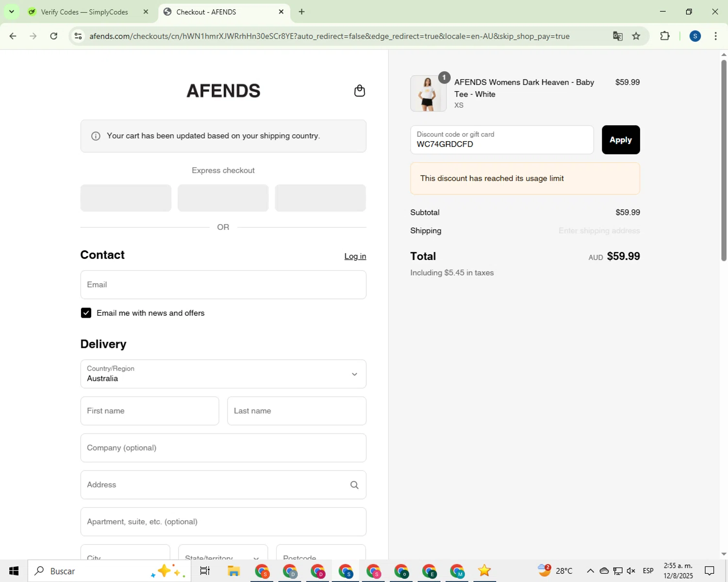Click the Buscar taskbar search box

pyautogui.click(x=110, y=571)
